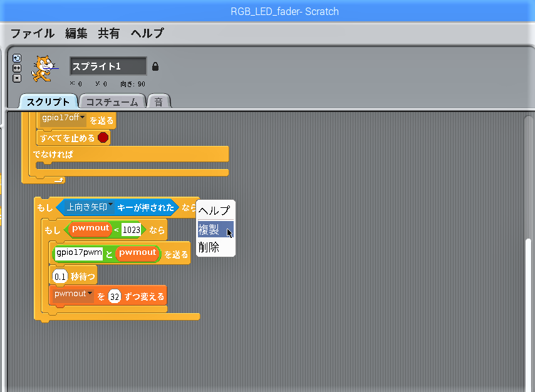Click the すべてを止める stop all block

coord(73,138)
